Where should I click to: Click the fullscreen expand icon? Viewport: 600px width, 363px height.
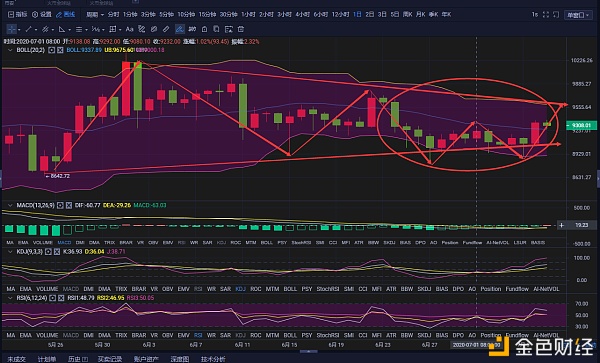coord(546,15)
